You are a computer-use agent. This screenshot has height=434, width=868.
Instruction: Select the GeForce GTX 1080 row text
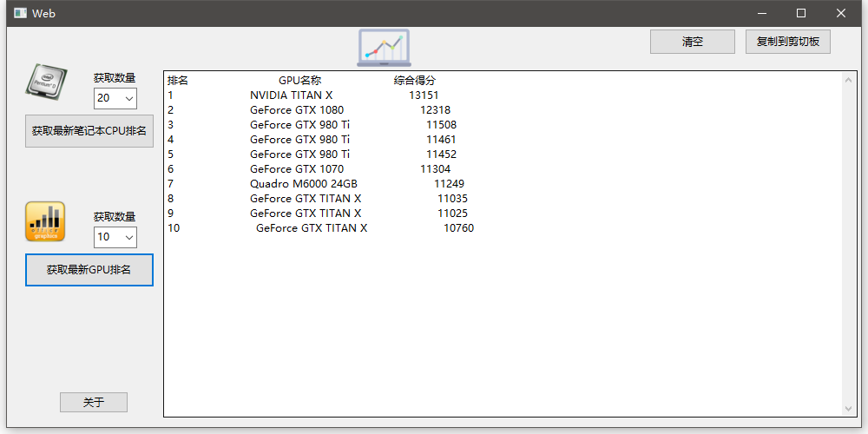[296, 110]
